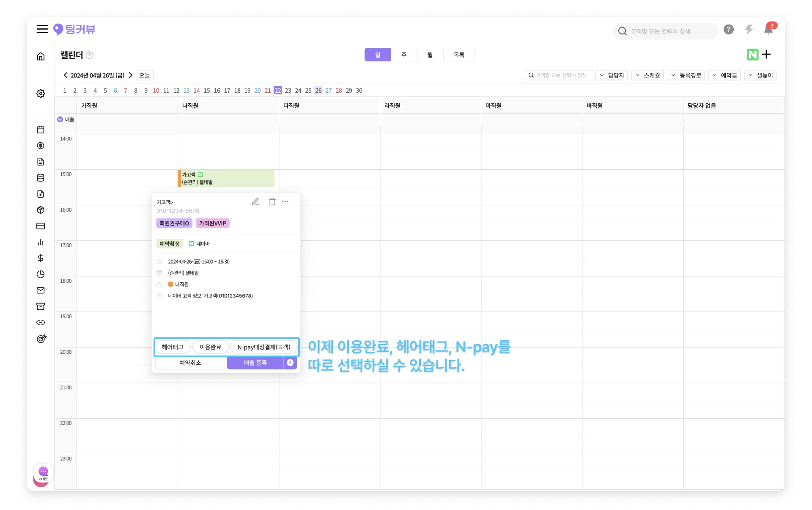The width and height of the screenshot is (812, 510).
Task: Open the 1:1 chat inquiry bubble
Action: click(43, 473)
